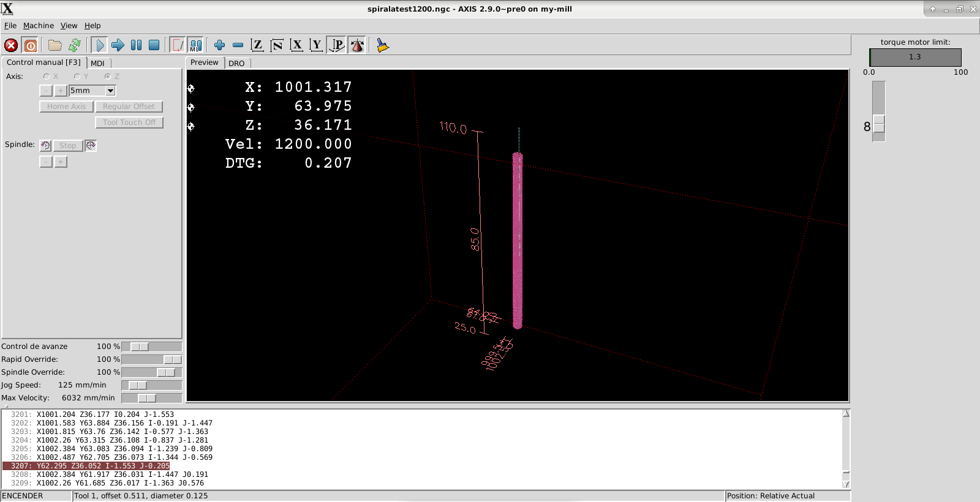Toggle optional pause M1
Viewport: 980px width, 502px height.
tap(195, 45)
